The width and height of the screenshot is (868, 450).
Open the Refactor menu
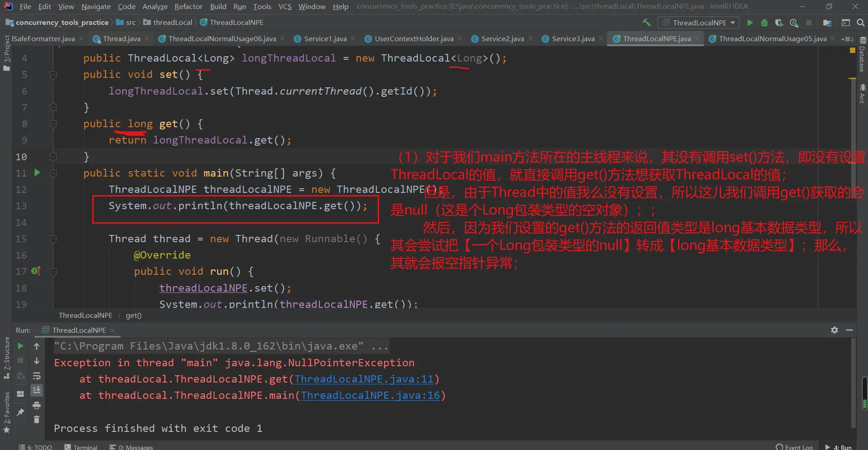coord(188,6)
